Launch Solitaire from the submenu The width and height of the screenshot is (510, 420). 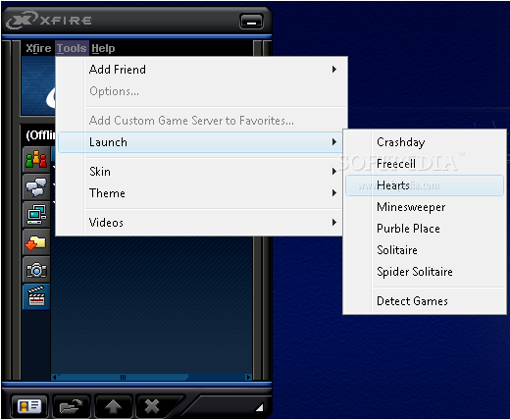tap(425, 250)
